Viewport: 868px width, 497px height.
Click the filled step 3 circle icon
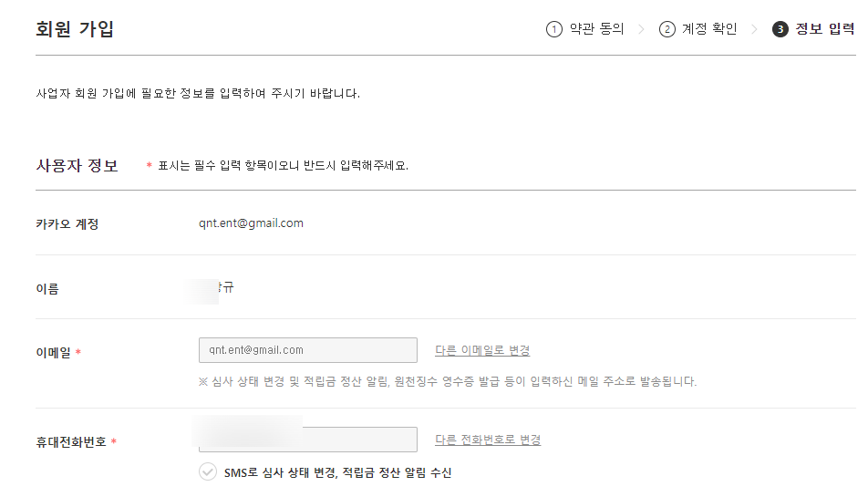780,29
